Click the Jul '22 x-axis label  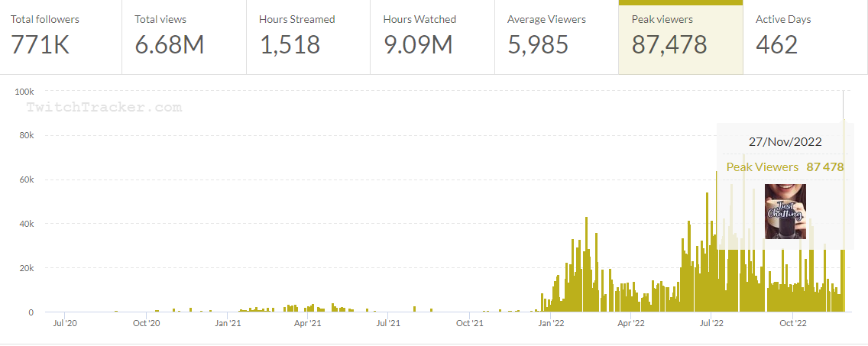712,323
